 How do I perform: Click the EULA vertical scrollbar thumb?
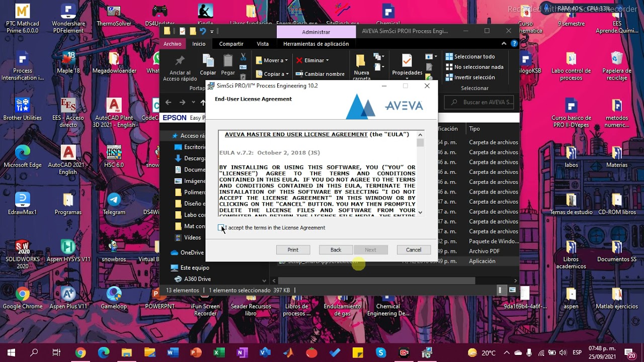point(420,142)
